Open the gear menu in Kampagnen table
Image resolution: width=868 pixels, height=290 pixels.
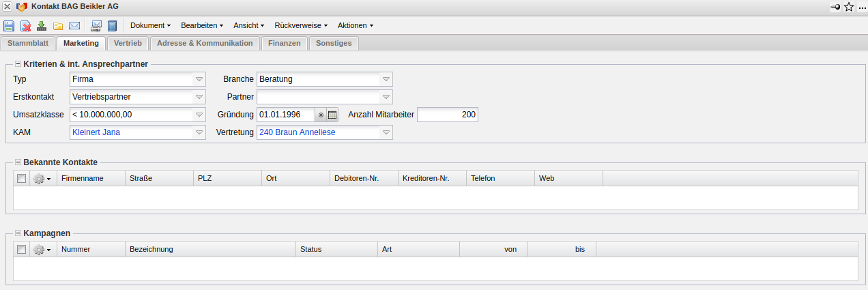[x=42, y=249]
